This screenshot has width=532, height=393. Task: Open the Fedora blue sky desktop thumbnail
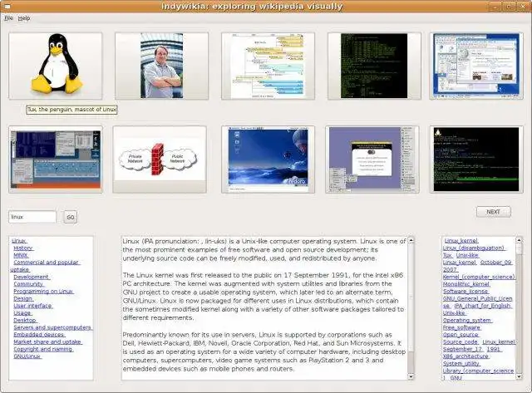(x=268, y=160)
